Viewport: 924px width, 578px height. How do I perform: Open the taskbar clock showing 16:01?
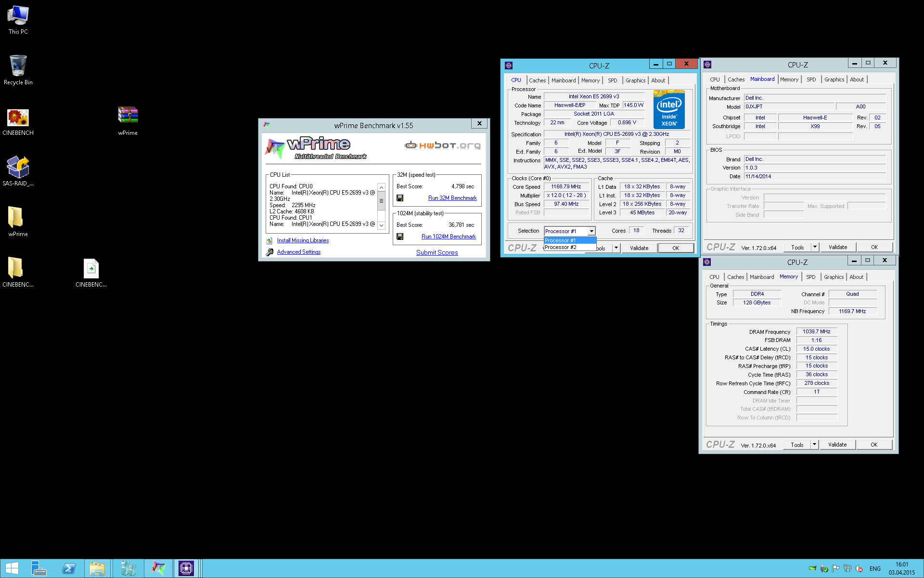pos(902,568)
